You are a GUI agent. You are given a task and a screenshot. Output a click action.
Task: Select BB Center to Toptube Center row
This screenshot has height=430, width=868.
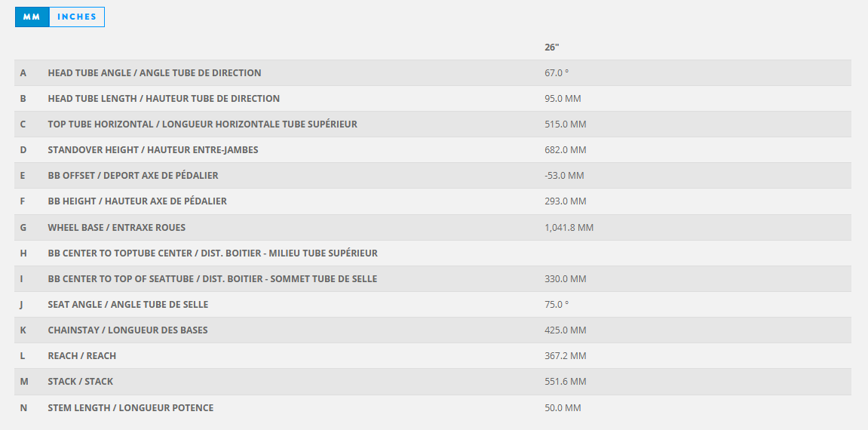coord(213,253)
